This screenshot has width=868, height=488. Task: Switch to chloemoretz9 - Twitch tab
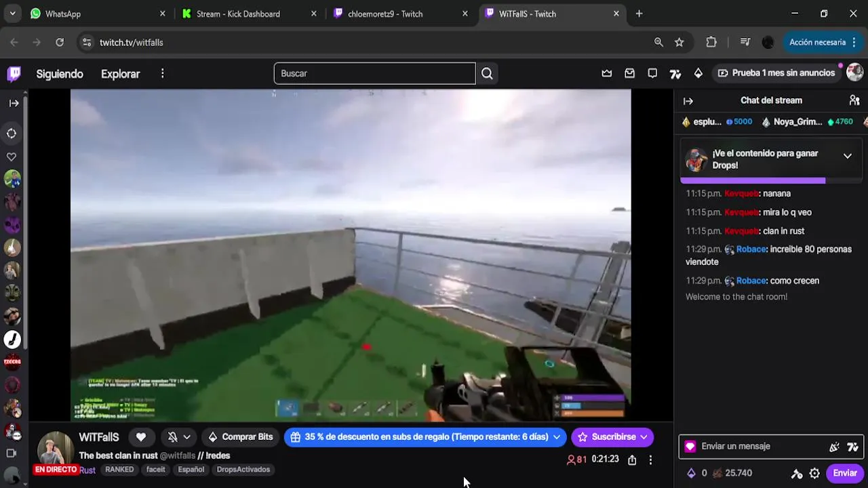click(x=401, y=14)
